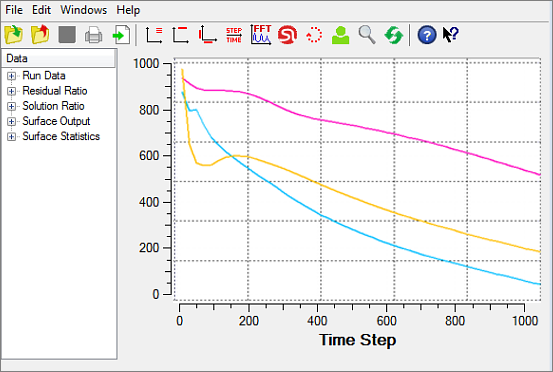Click the blue help question mark icon

click(x=427, y=35)
